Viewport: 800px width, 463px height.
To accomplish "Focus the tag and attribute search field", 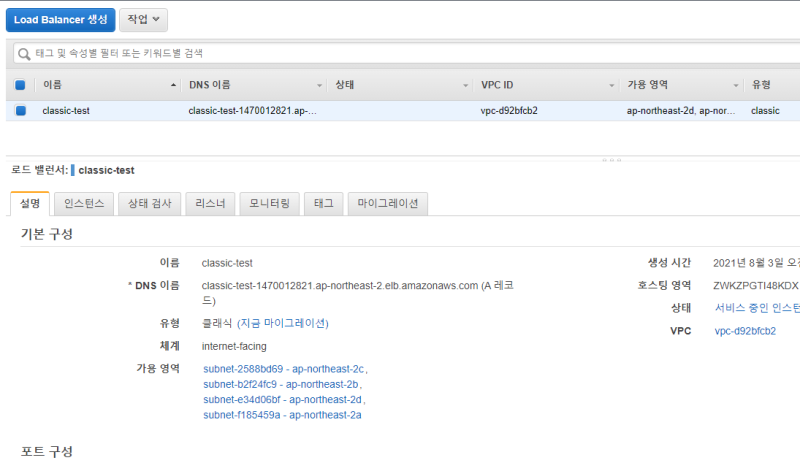I will coord(400,53).
